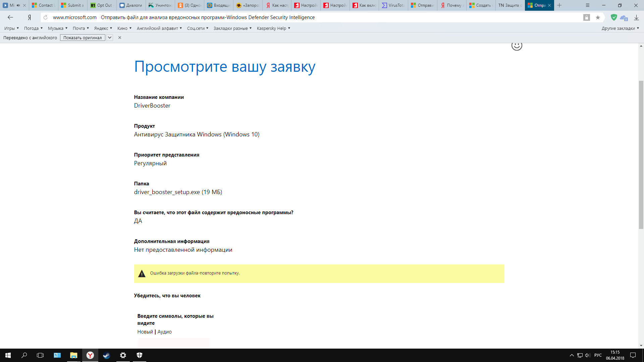The image size is (644, 362).
Task: Switch to the Одноклассники tab
Action: (190, 5)
